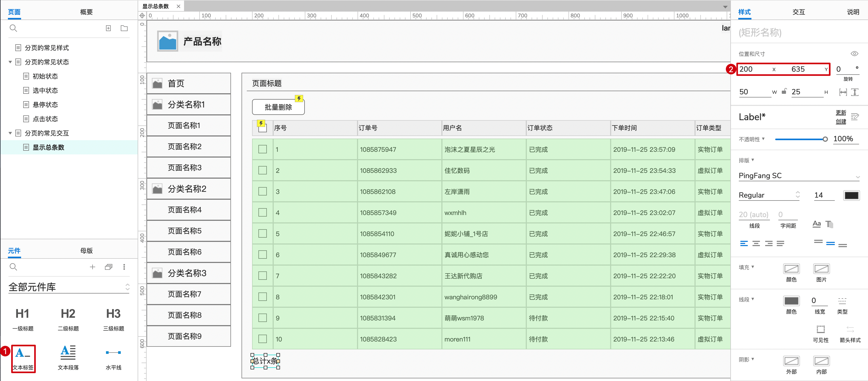868x381 pixels.
Task: Justify text alignment
Action: 780,243
